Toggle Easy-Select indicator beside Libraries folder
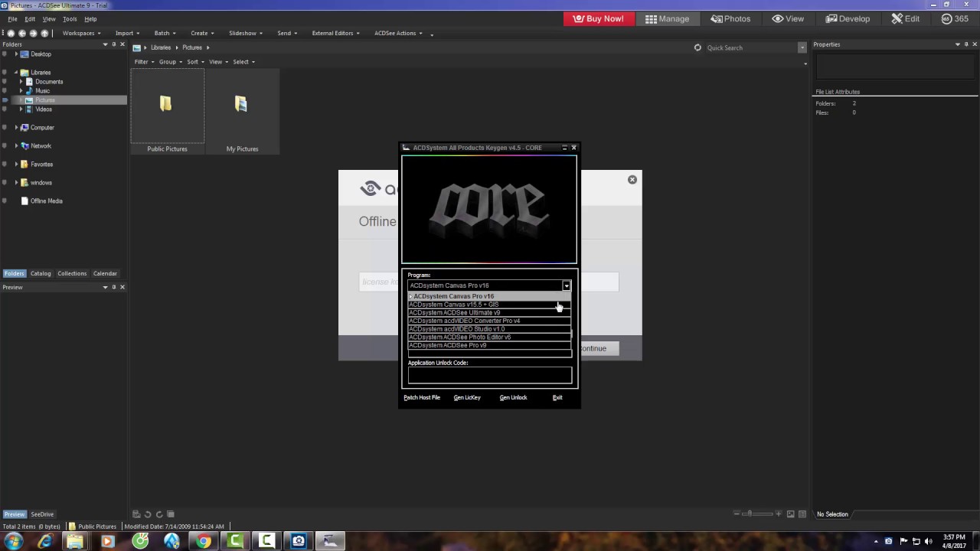The image size is (980, 551). coord(5,73)
